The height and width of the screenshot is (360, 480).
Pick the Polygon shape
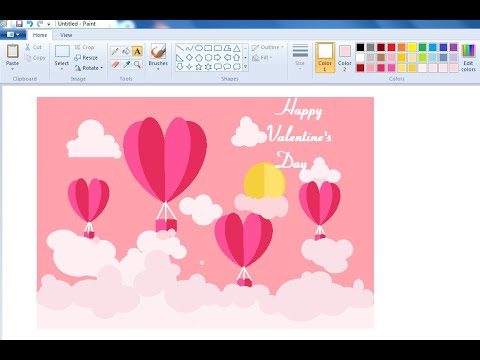click(227, 48)
